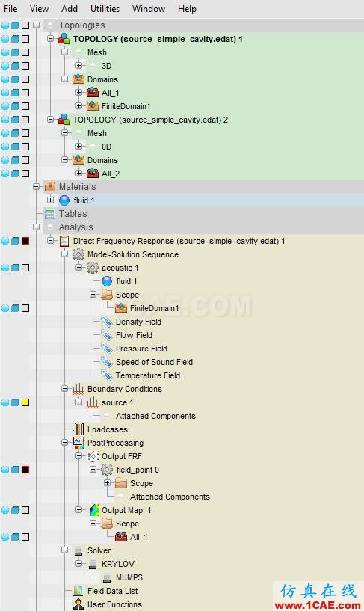Open Direct Frequency Response analysis link

[179, 241]
